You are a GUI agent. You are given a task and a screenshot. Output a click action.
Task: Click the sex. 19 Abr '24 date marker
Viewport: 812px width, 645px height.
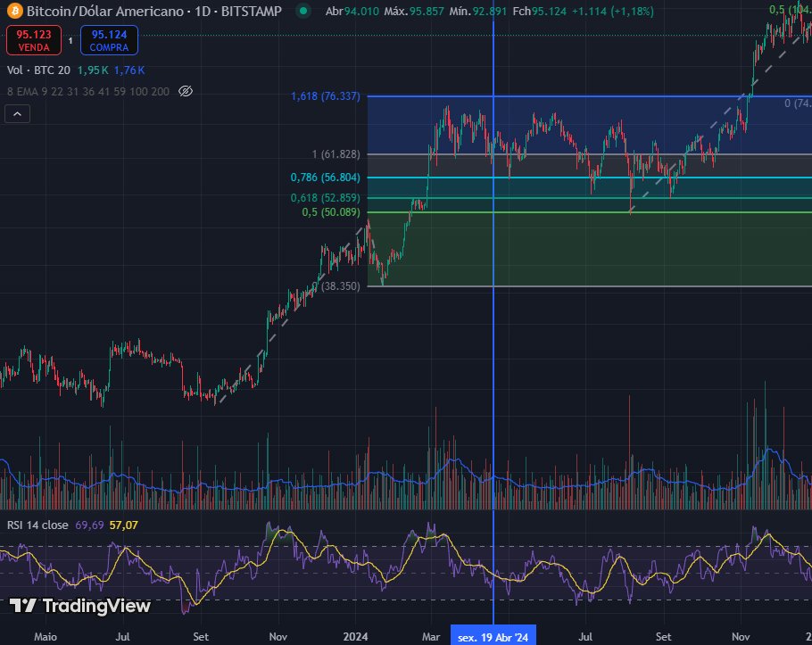[493, 637]
